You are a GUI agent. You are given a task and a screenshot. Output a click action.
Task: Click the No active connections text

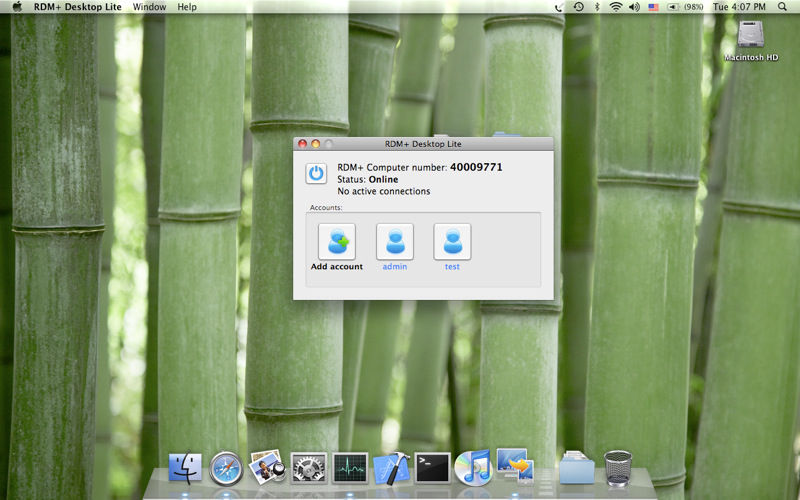pyautogui.click(x=384, y=191)
